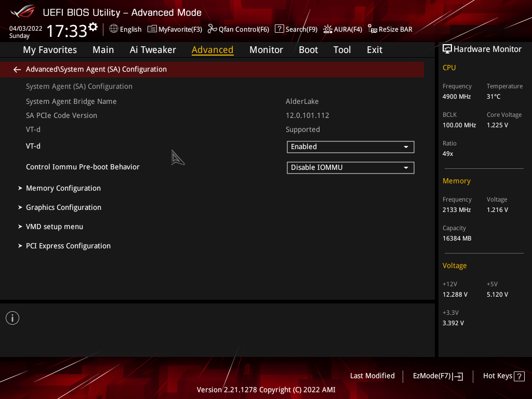This screenshot has height=399, width=532.
Task: Click the Search(F9) question mark icon
Action: point(279,29)
